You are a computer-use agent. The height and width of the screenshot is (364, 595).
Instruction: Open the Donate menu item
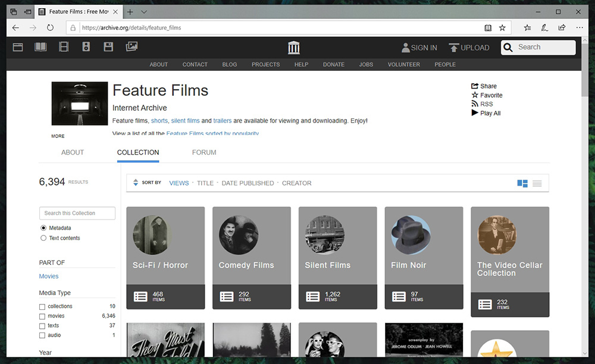coord(334,64)
